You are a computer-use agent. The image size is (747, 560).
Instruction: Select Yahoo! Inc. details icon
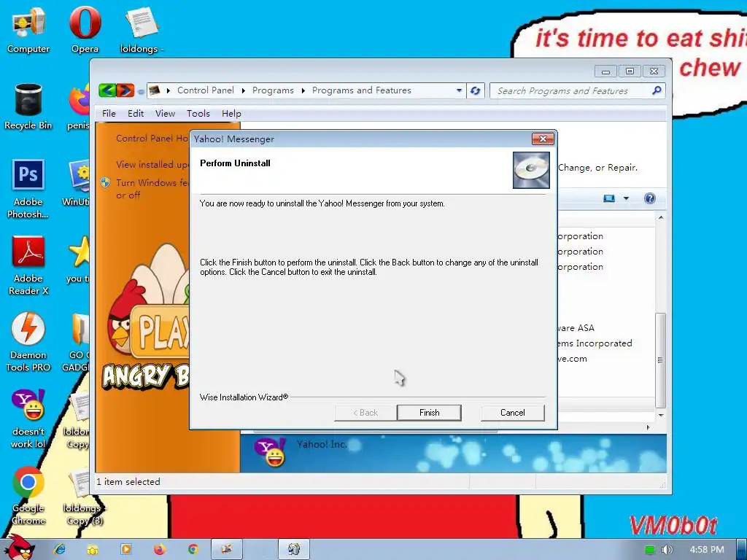pos(270,452)
